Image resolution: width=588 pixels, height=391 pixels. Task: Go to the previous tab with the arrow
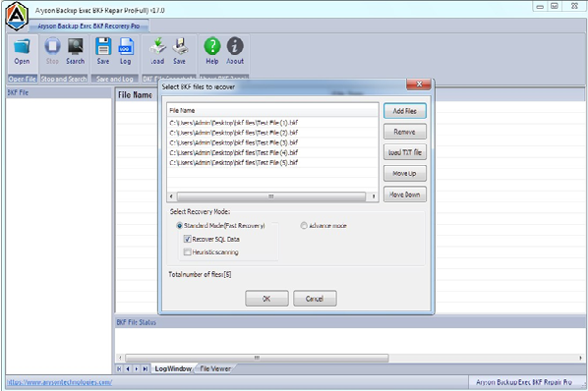pos(128,369)
